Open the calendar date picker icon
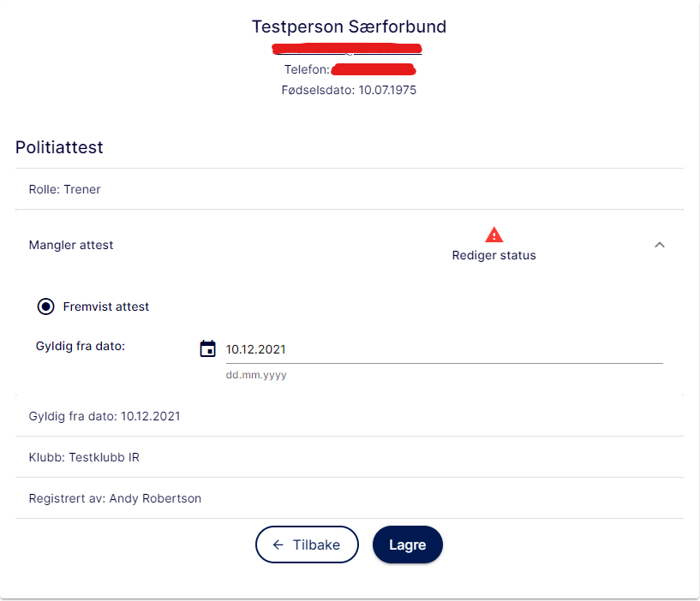Viewport: 700px width, 601px height. (207, 348)
